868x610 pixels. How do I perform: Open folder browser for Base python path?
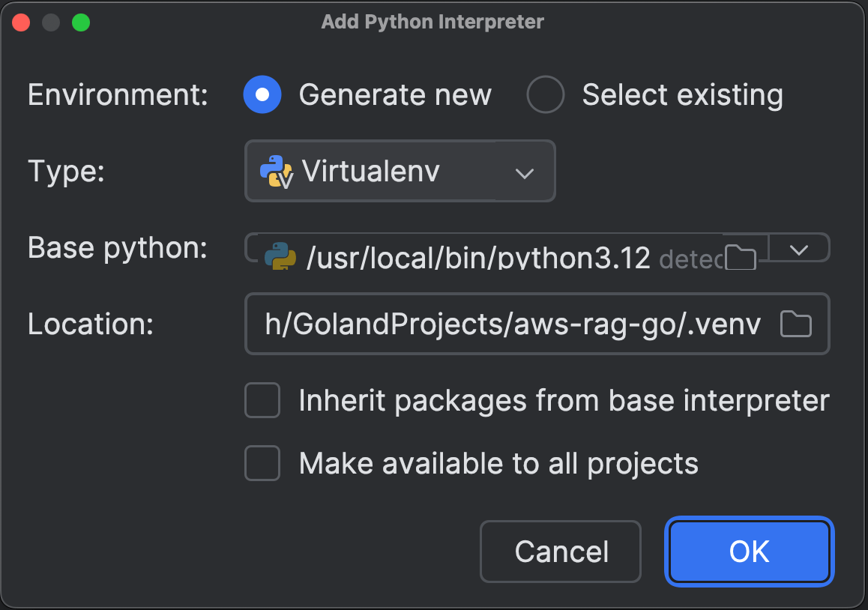[740, 257]
